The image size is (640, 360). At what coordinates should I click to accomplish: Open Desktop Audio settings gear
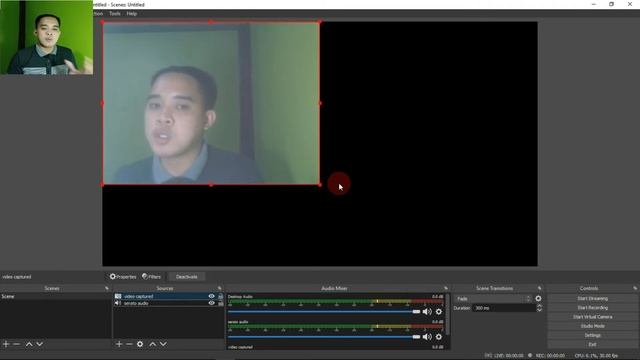(439, 312)
